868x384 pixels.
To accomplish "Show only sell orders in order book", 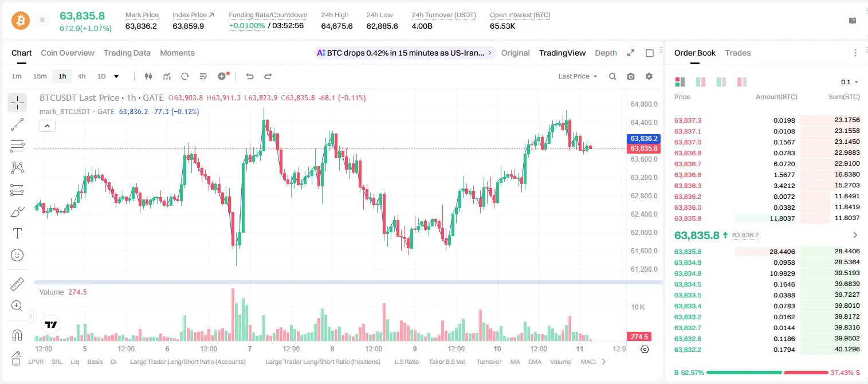I will tap(742, 82).
